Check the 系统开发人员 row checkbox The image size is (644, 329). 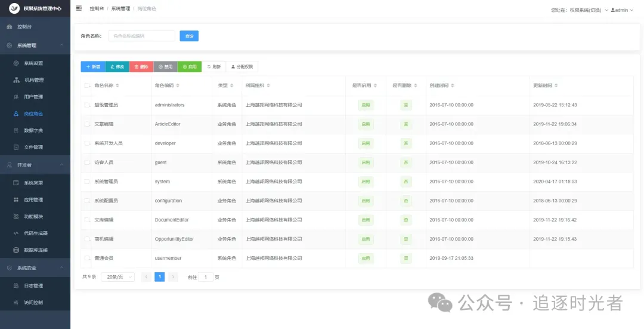coord(87,143)
